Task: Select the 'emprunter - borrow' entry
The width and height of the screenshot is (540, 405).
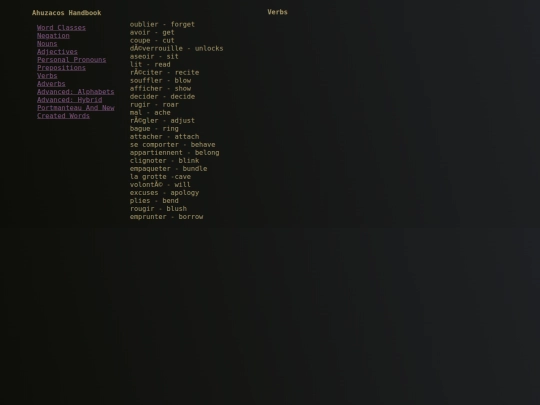Action: tap(167, 217)
